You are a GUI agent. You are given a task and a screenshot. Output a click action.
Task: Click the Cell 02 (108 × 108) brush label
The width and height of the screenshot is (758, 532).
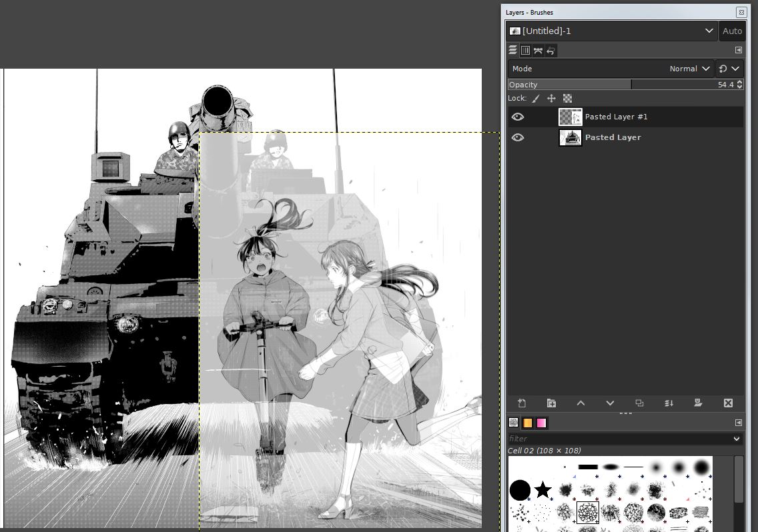(544, 451)
